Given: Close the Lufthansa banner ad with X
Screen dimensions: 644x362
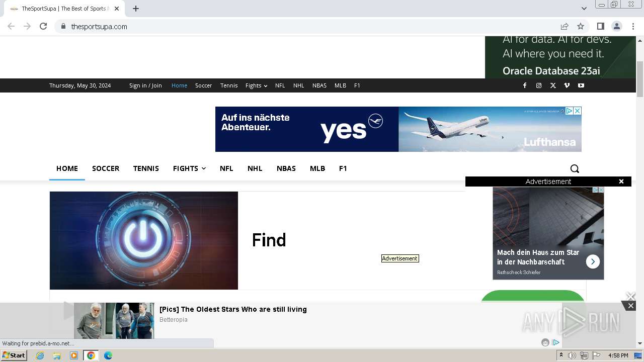Looking at the screenshot, I should click(578, 111).
